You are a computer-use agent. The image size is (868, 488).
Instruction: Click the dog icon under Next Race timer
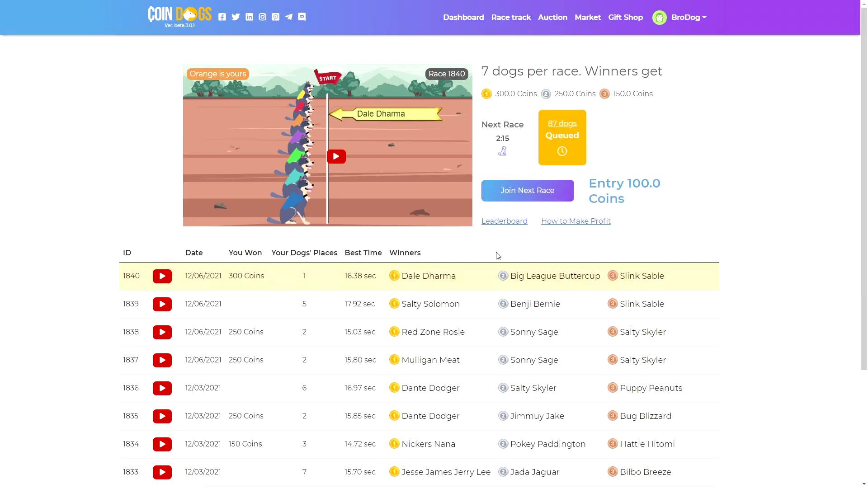click(502, 151)
